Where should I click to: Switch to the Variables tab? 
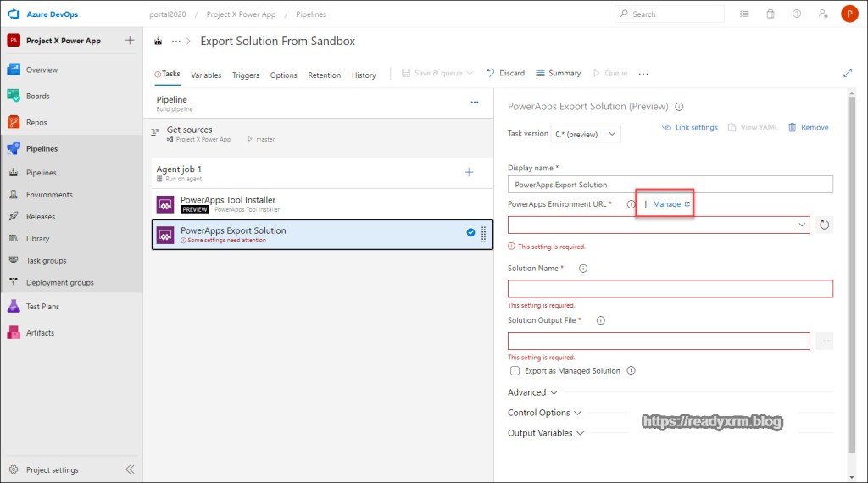206,75
